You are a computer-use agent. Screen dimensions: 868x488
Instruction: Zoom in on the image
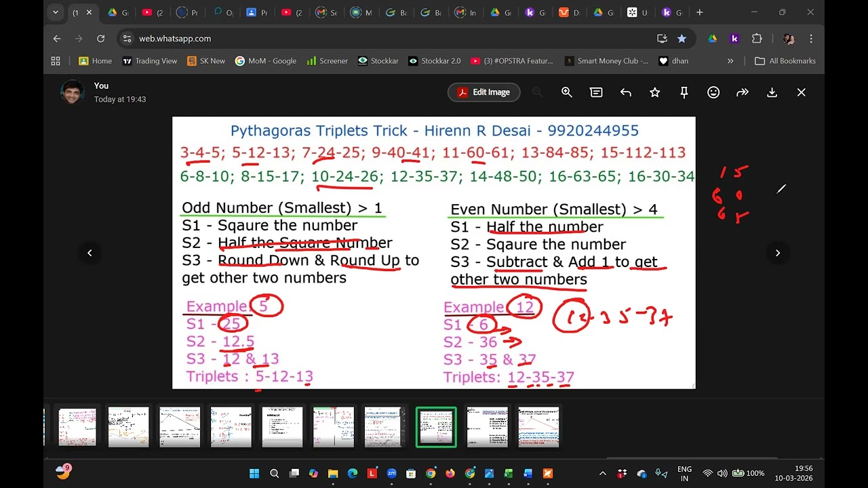[x=567, y=93]
